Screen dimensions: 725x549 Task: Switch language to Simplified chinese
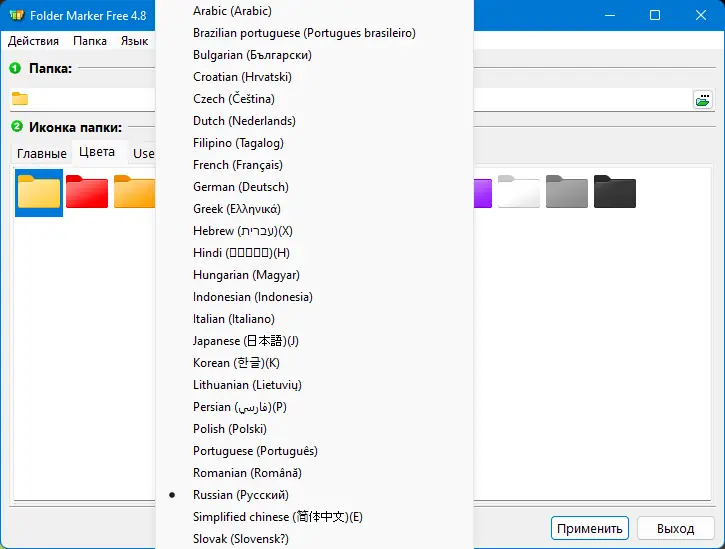point(314,517)
